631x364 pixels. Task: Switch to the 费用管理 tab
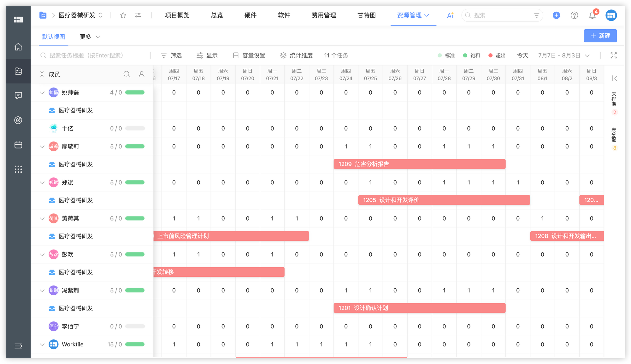point(324,15)
